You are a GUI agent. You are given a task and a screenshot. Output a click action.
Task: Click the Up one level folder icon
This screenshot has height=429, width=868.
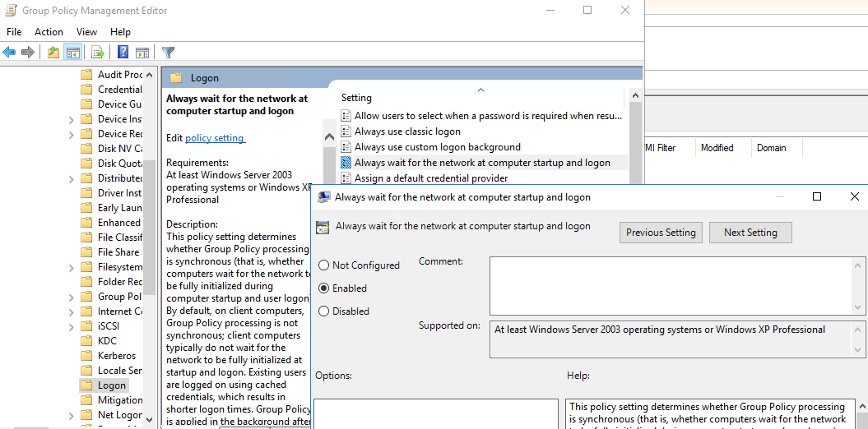pyautogui.click(x=53, y=53)
